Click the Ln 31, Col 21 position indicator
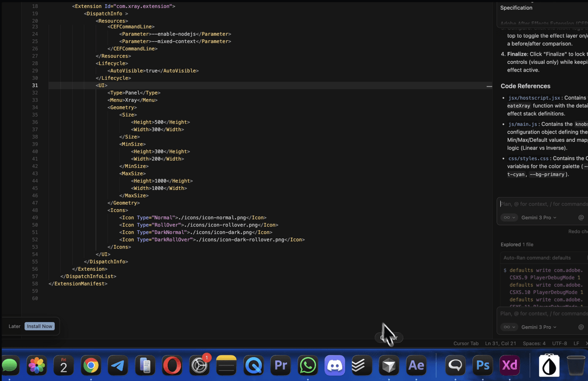The image size is (588, 381). point(501,344)
